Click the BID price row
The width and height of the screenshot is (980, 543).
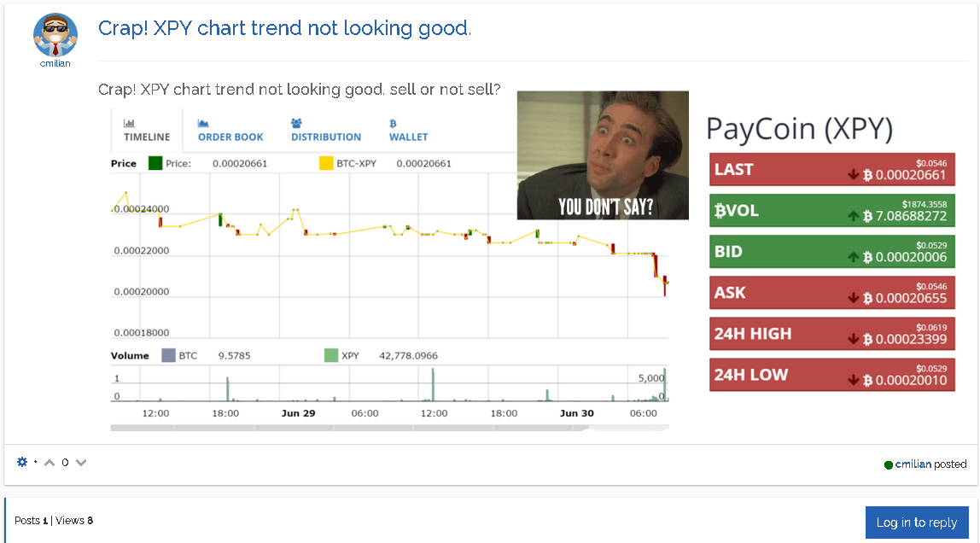[831, 251]
